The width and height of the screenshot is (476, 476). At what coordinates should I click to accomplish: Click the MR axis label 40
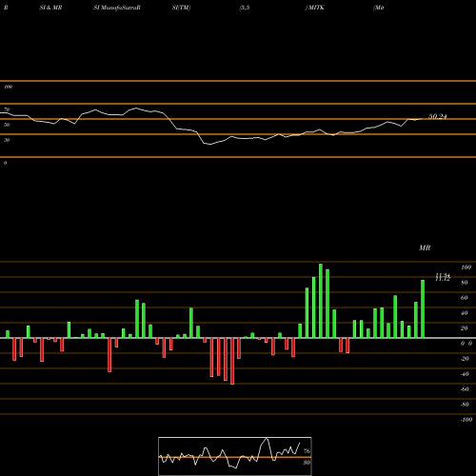(465, 313)
